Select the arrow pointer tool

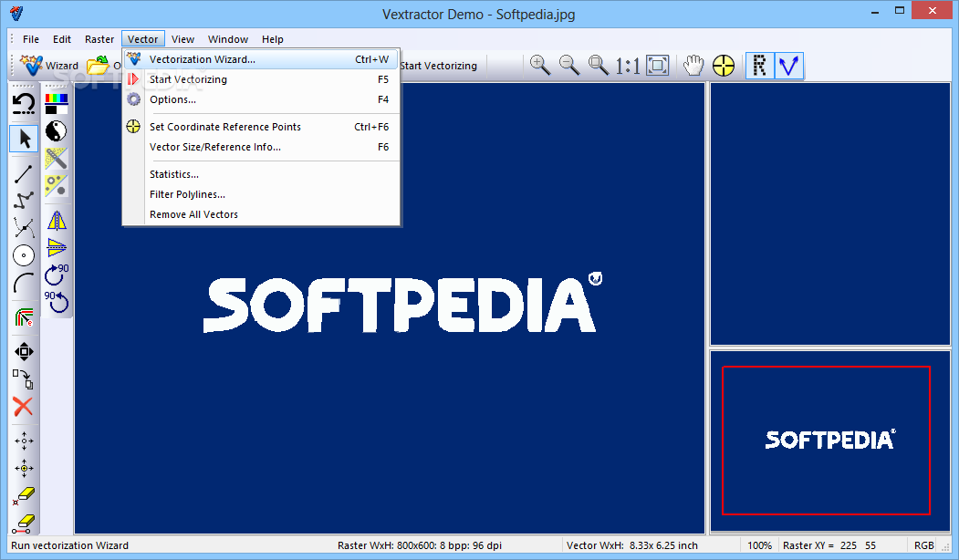pyautogui.click(x=24, y=139)
